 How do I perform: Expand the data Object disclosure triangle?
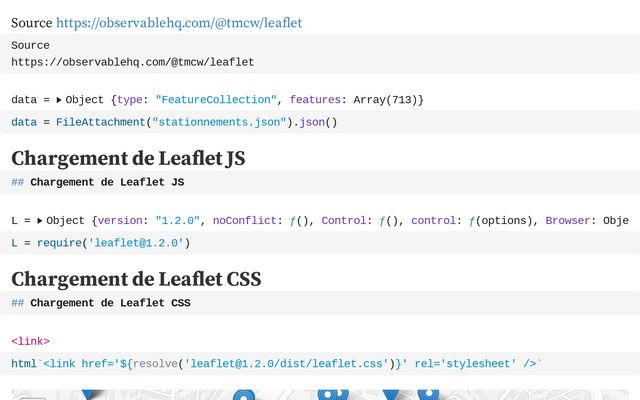[59, 100]
